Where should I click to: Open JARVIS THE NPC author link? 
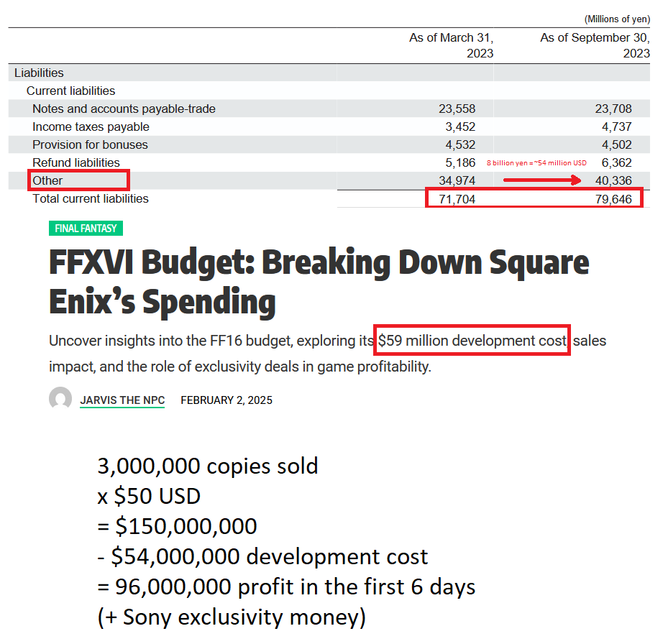(122, 400)
